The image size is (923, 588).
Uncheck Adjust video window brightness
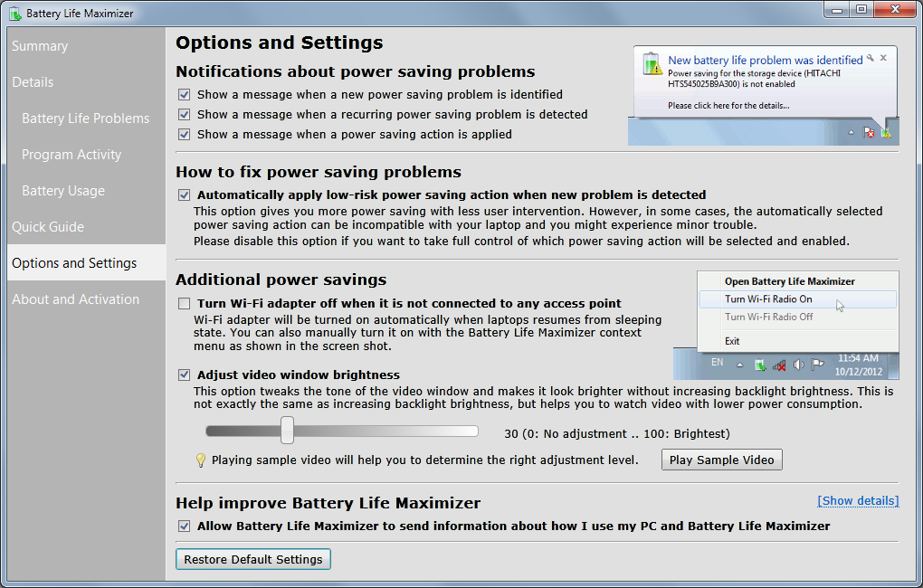185,375
